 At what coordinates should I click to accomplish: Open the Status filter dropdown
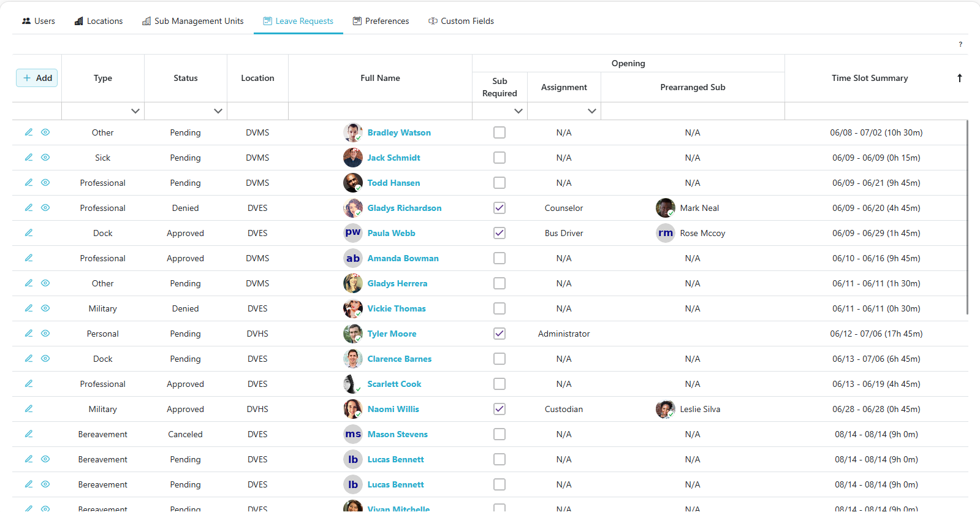pyautogui.click(x=218, y=111)
